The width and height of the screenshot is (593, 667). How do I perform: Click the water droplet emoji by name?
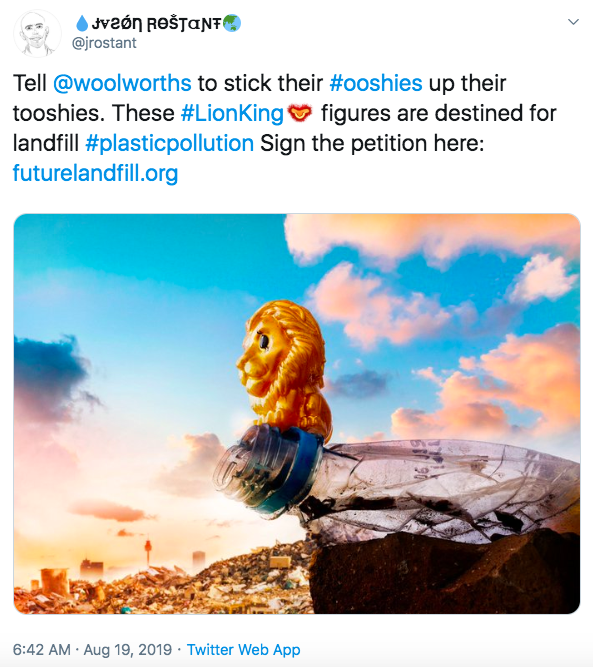click(x=81, y=23)
